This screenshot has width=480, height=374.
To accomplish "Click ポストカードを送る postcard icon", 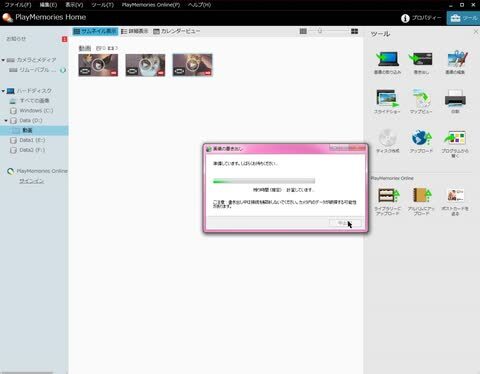I will 455,195.
